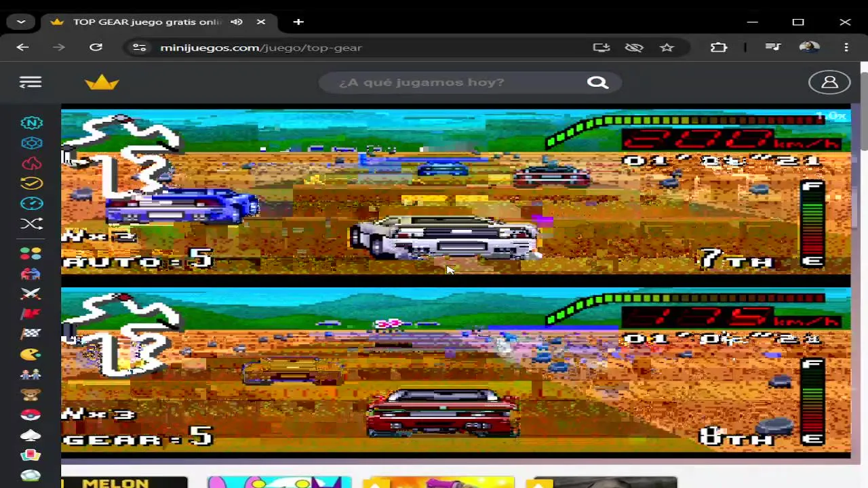Bookmark this page with the star
Image resolution: width=868 pixels, height=488 pixels.
pyautogui.click(x=667, y=47)
